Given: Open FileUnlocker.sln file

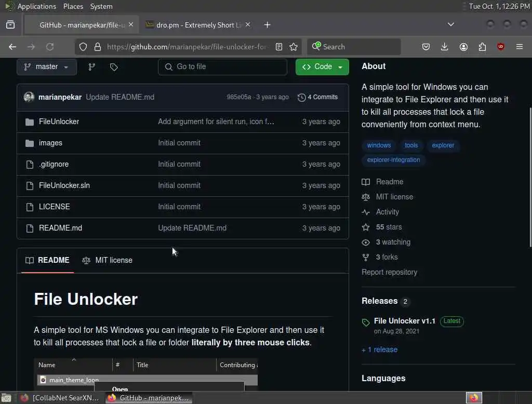Looking at the screenshot, I should coord(64,185).
